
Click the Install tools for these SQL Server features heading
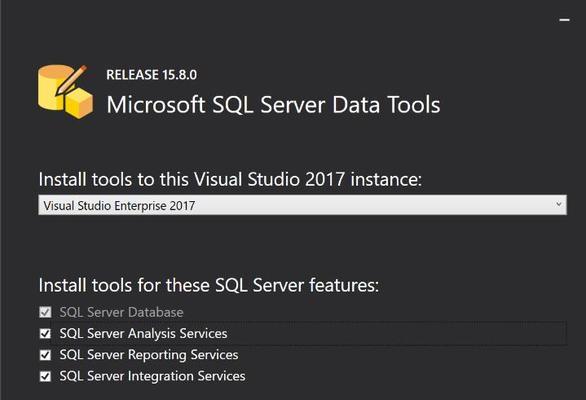(x=209, y=285)
